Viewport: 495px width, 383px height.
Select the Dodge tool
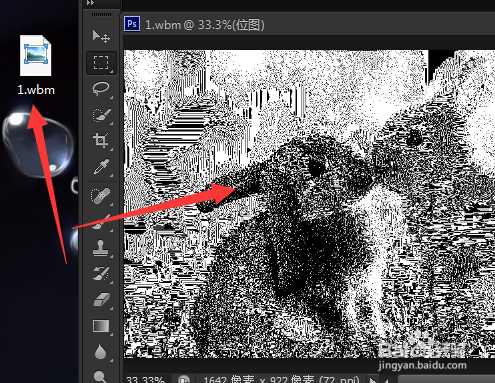pos(101,376)
